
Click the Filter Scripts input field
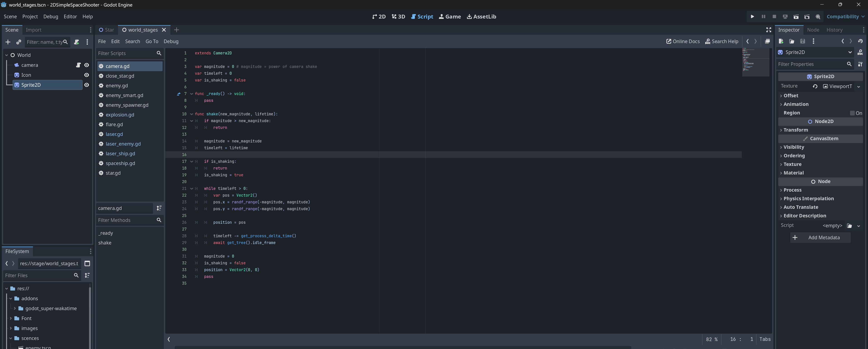click(126, 53)
